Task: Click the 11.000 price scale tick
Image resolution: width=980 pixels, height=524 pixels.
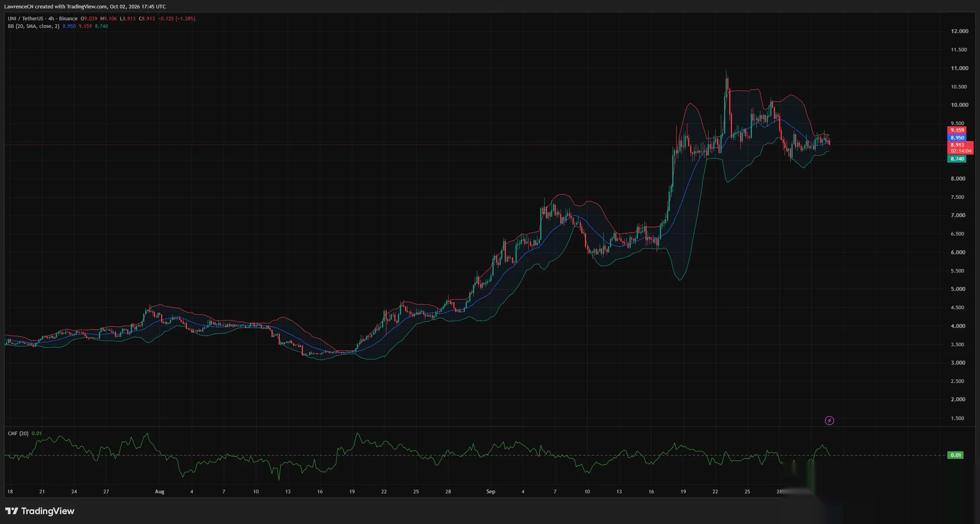Action: (959, 68)
